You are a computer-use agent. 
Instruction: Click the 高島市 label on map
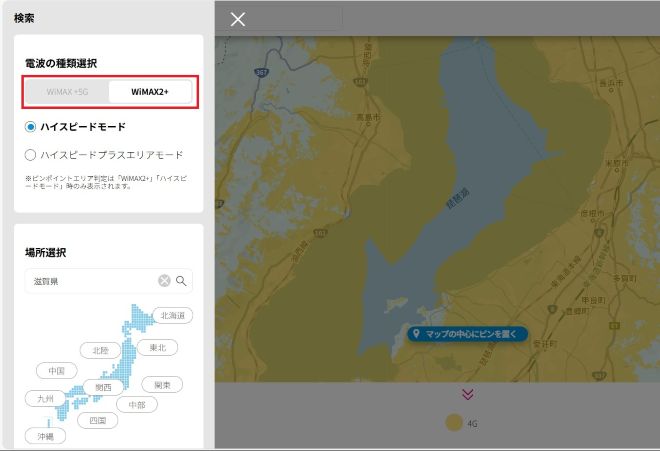tap(368, 117)
